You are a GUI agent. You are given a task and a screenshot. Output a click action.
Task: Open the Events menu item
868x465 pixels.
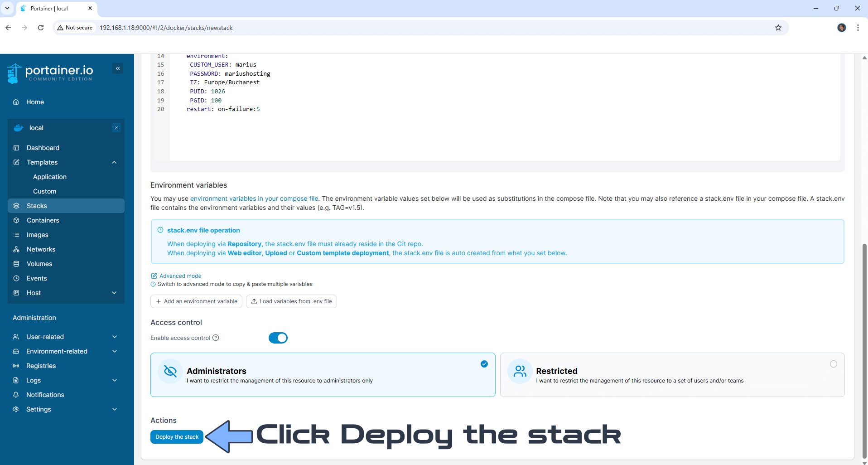[x=66, y=278]
